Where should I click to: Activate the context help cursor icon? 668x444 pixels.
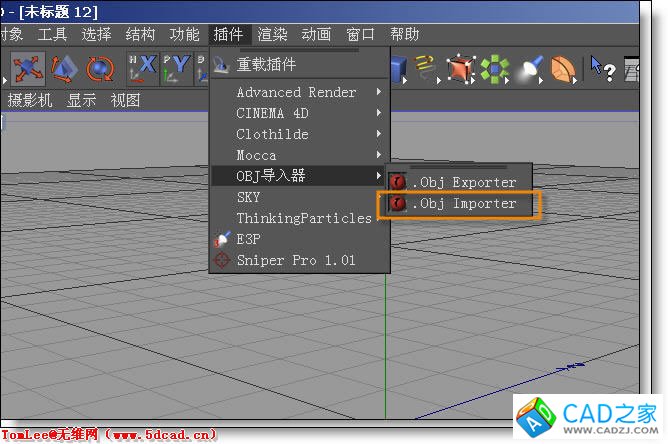(602, 69)
